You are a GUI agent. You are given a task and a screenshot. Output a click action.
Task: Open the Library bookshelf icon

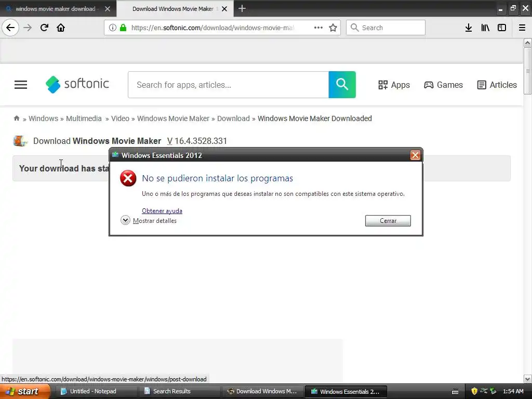485,28
